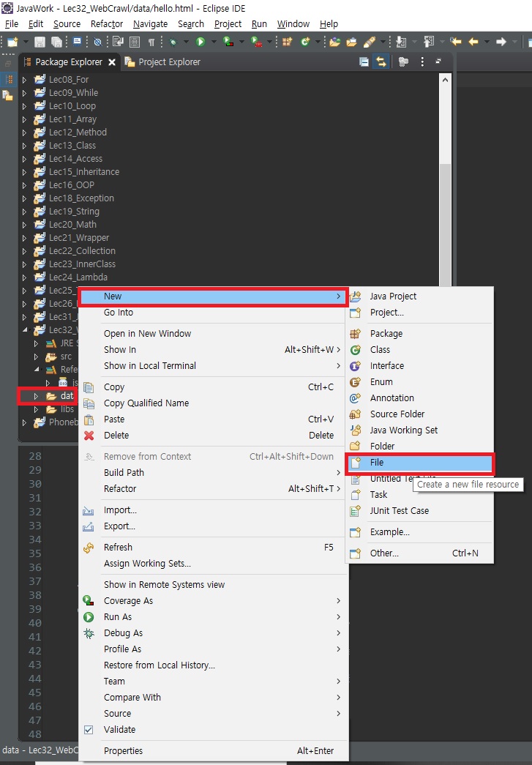Click the Save toolbar icon
The image size is (532, 765).
[x=40, y=42]
